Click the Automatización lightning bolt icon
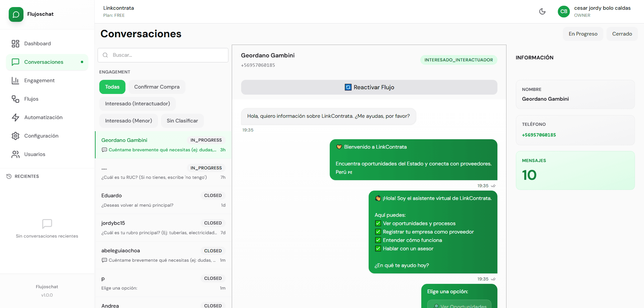This screenshot has height=308, width=644. tap(15, 117)
